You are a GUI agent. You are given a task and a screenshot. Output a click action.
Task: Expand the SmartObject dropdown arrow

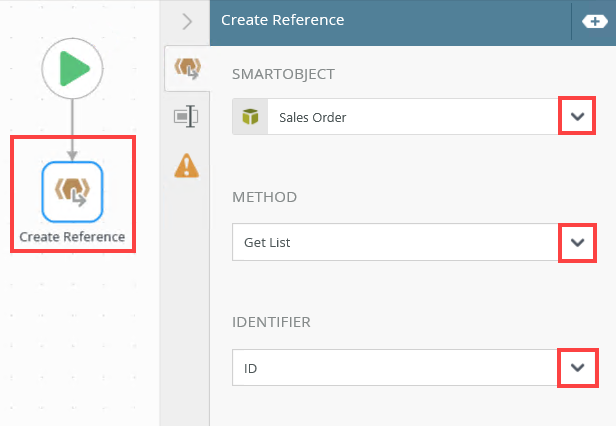click(x=576, y=117)
